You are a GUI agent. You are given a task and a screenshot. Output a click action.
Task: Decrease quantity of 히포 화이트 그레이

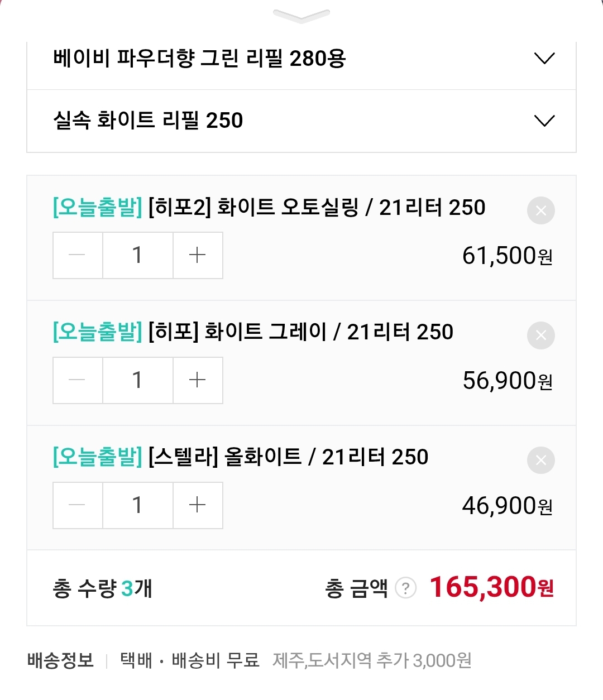(78, 381)
